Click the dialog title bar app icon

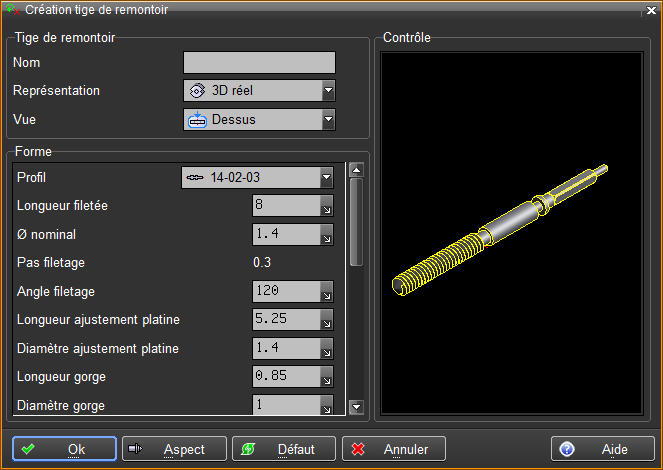point(13,10)
